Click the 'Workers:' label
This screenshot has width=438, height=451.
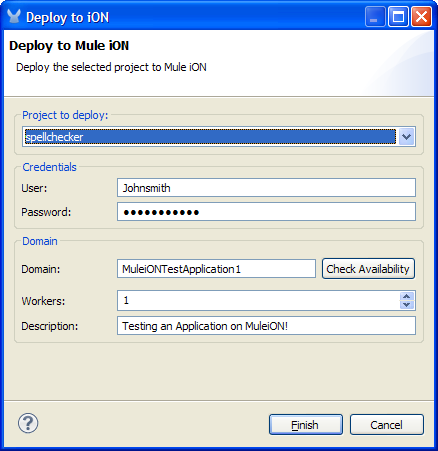(x=43, y=301)
